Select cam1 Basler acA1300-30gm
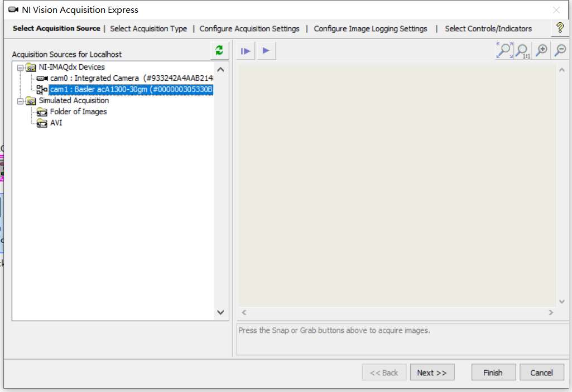572x392 pixels. pyautogui.click(x=131, y=89)
